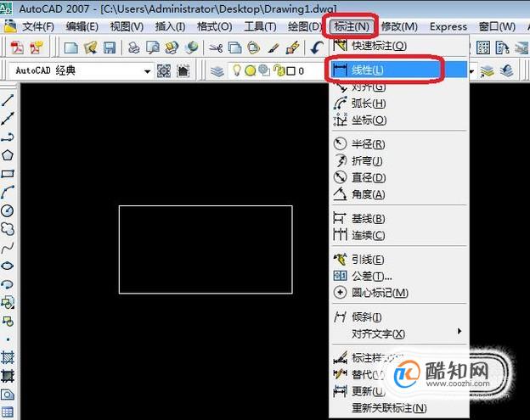This screenshot has height=420, width=530.
Task: Select the Spline draw tool
Action: [x=8, y=248]
